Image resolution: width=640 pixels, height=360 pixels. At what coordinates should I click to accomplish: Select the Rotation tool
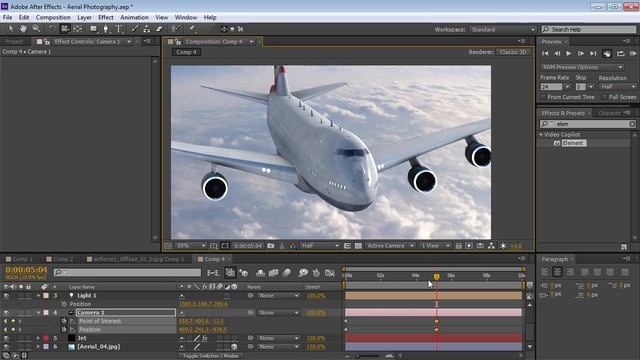pos(51,29)
